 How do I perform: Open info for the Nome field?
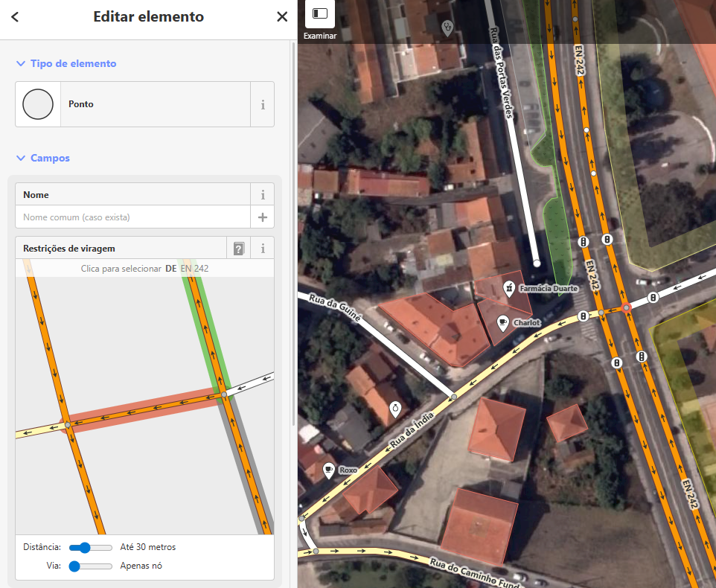(x=263, y=195)
